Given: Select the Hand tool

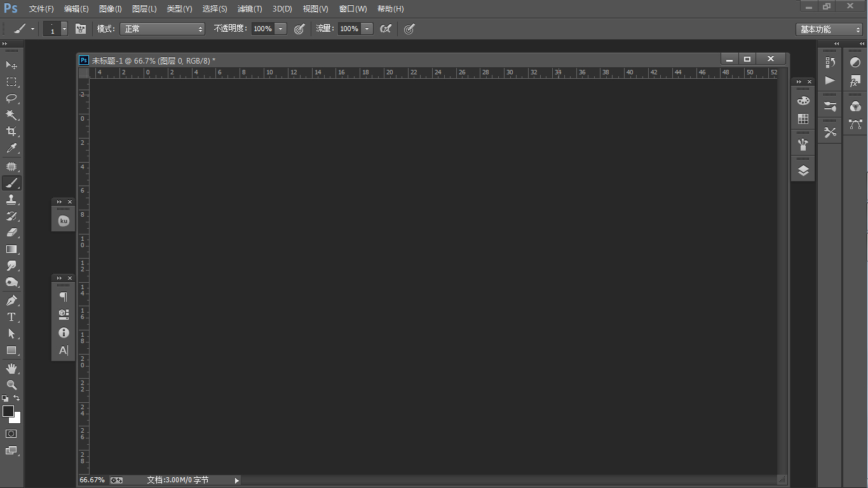Looking at the screenshot, I should [11, 368].
